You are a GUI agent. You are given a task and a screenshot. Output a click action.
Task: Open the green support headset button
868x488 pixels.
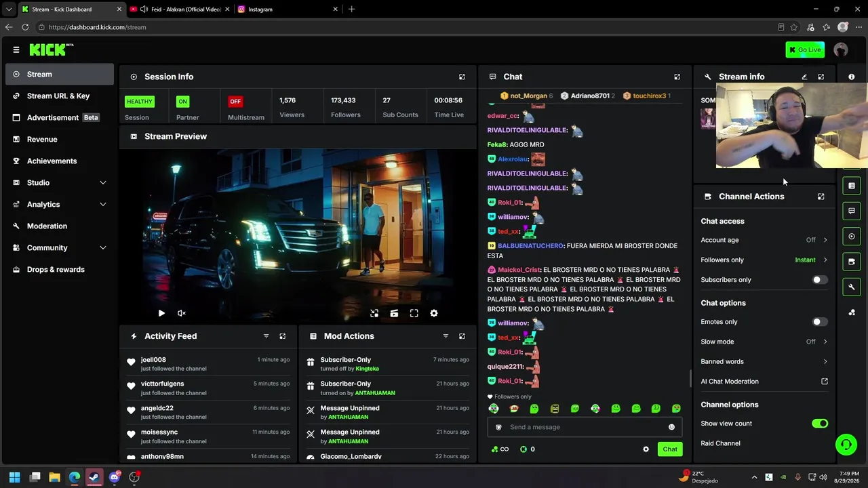(x=846, y=445)
